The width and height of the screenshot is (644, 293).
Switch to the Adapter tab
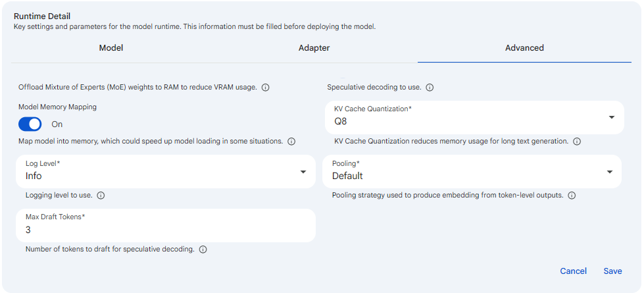(x=314, y=48)
